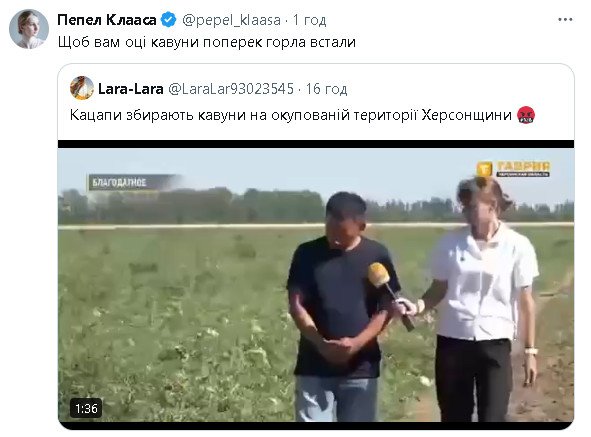This screenshot has height=437, width=591.
Task: Click the '16 год' quoted tweet timestamp
Action: pos(326,89)
